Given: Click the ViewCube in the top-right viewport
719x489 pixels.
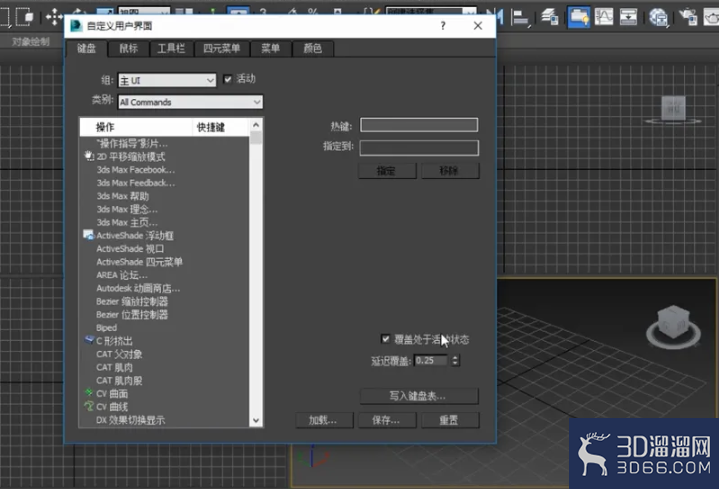Looking at the screenshot, I should click(673, 110).
